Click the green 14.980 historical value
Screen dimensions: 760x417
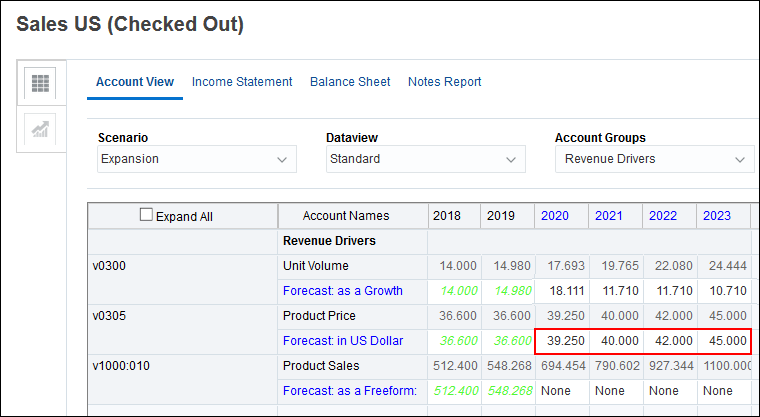513,291
